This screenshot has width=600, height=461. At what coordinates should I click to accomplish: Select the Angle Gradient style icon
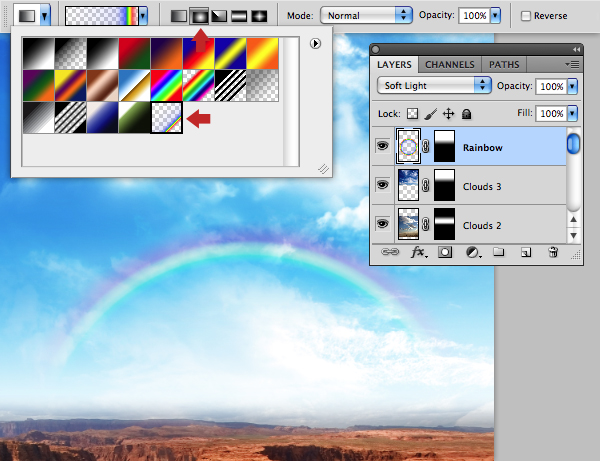(219, 16)
